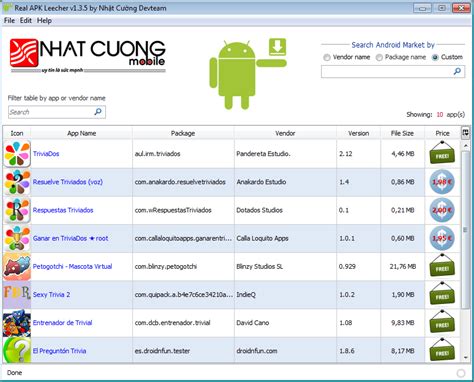Click the 2,00 € price badge
Viewport: 474px width, 382px height.
point(442,210)
